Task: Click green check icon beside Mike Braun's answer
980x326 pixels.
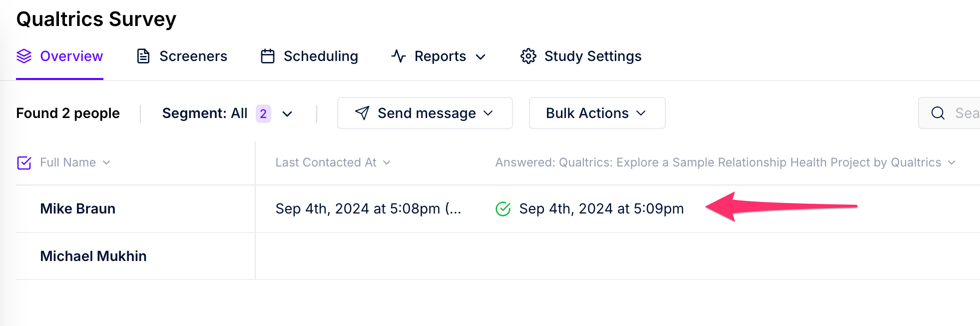Action: point(503,208)
